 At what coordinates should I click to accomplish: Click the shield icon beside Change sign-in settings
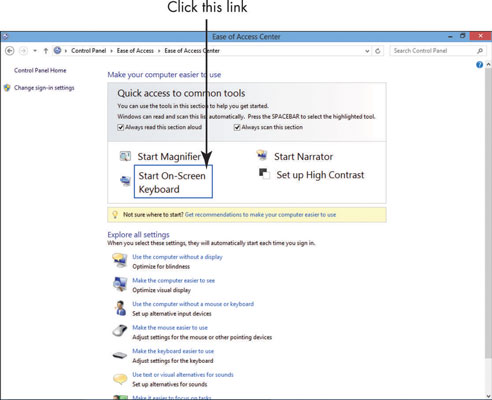(7, 88)
